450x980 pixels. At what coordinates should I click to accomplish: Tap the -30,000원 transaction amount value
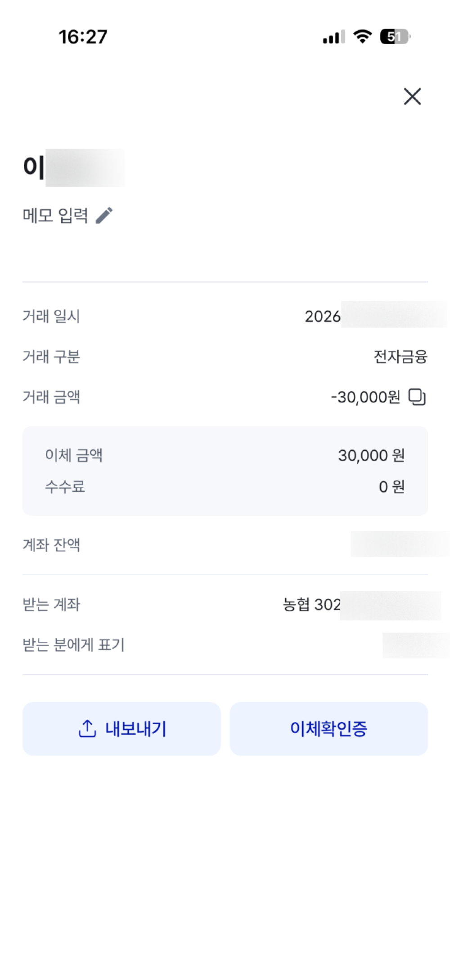(x=365, y=397)
